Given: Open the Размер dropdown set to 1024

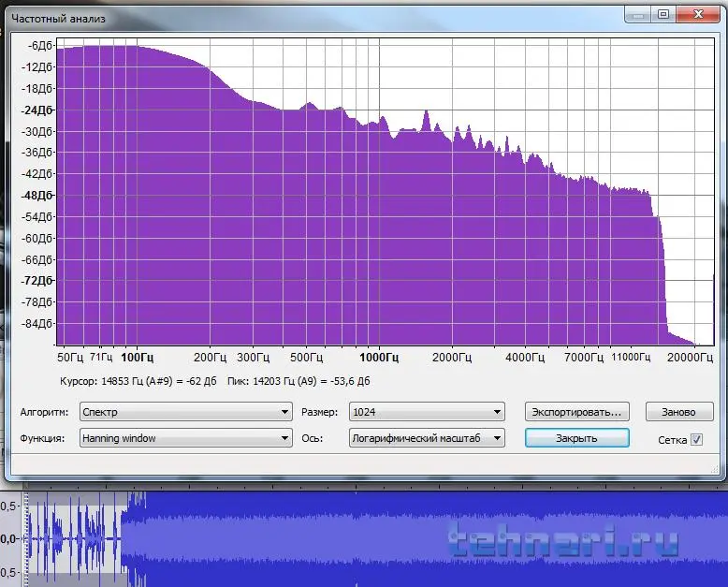Looking at the screenshot, I should pos(426,412).
